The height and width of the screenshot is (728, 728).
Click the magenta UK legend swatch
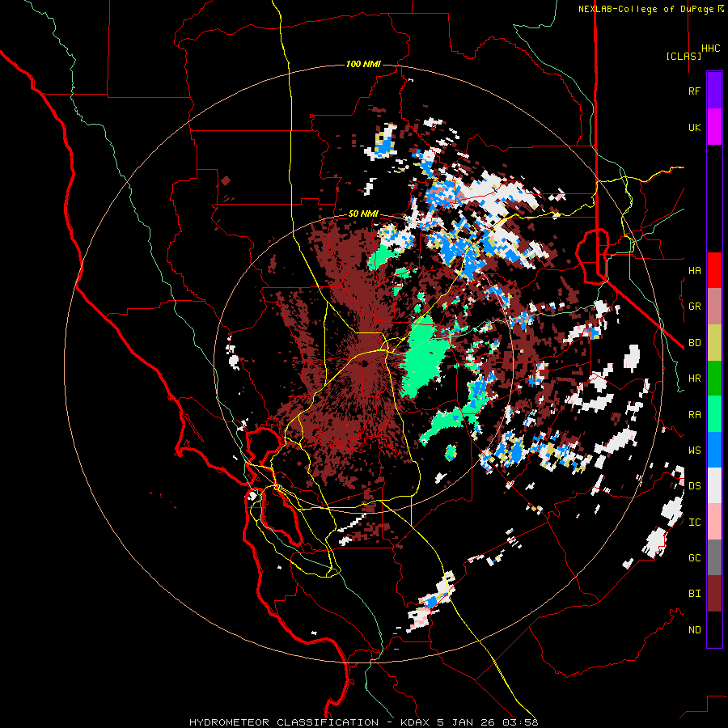[x=714, y=127]
